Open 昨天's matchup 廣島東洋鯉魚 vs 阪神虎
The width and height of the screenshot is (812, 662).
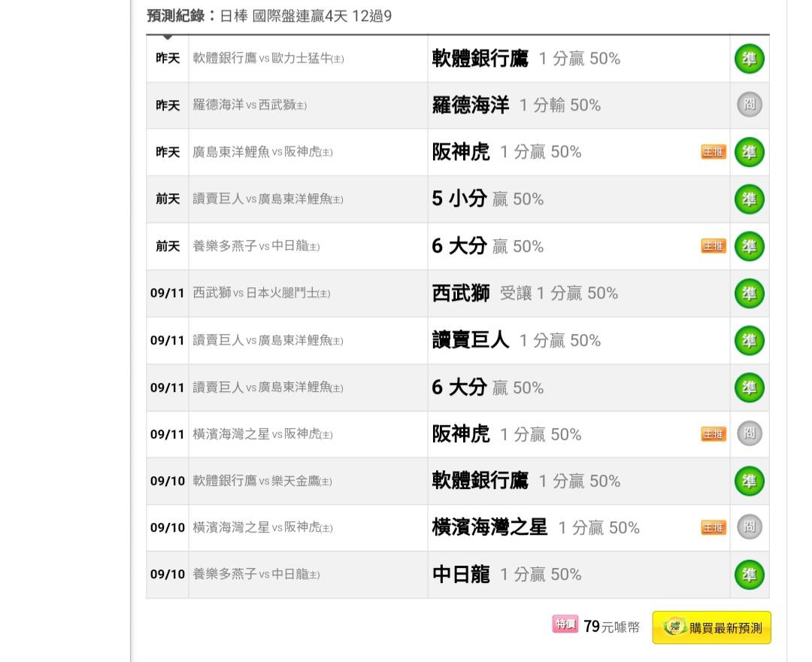pyautogui.click(x=262, y=152)
